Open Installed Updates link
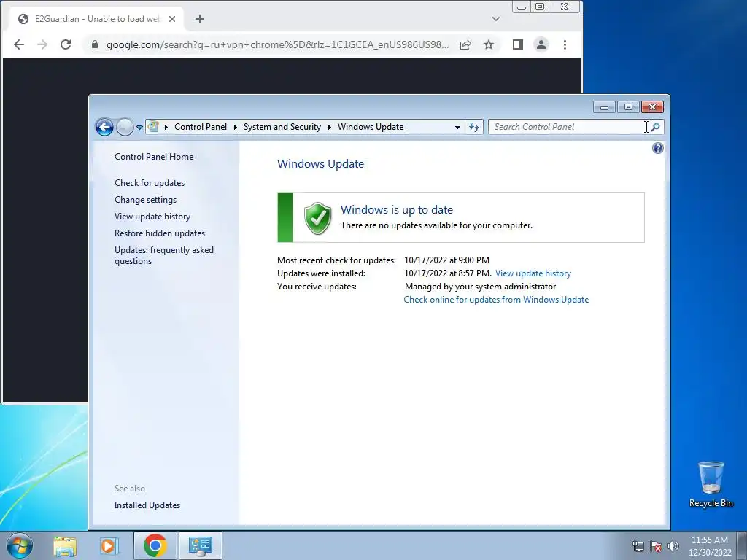Image resolution: width=747 pixels, height=560 pixels. click(x=147, y=505)
